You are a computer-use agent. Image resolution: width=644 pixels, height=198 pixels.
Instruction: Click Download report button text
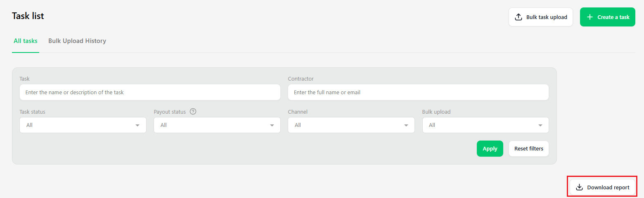(x=608, y=187)
